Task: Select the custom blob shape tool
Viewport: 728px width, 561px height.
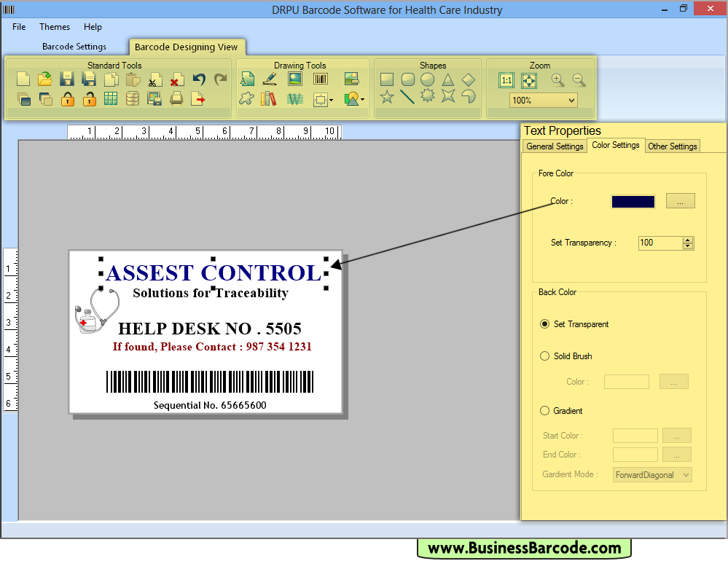Action: pos(246,99)
